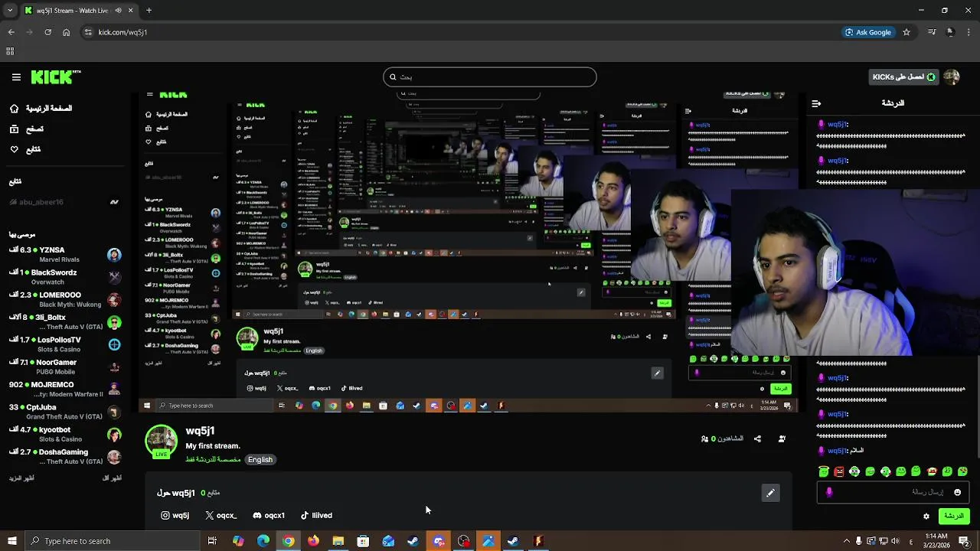Open the browser media control icon

pyautogui.click(x=932, y=32)
